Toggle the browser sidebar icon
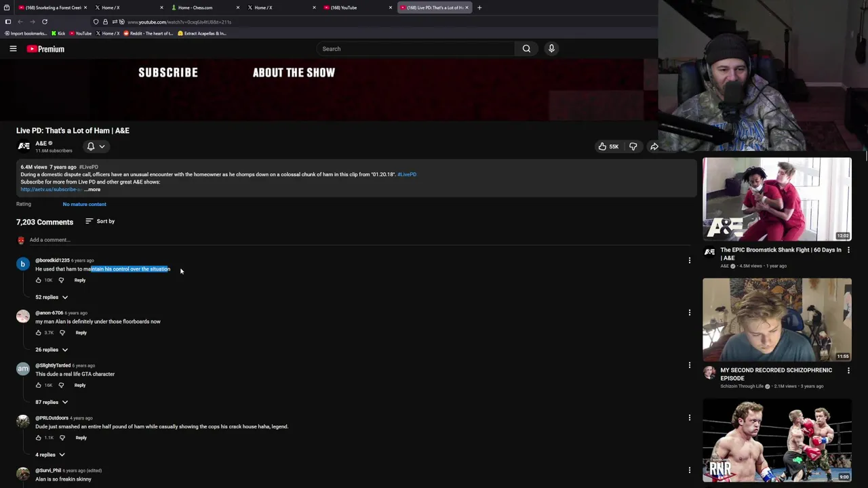Viewport: 868px width, 488px height. coord(8,22)
